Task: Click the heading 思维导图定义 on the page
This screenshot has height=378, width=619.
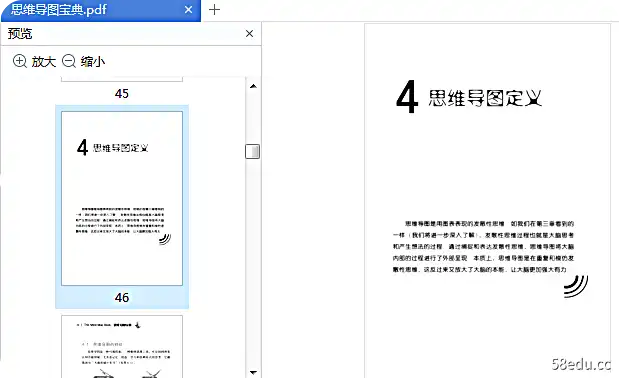Action: coord(485,98)
